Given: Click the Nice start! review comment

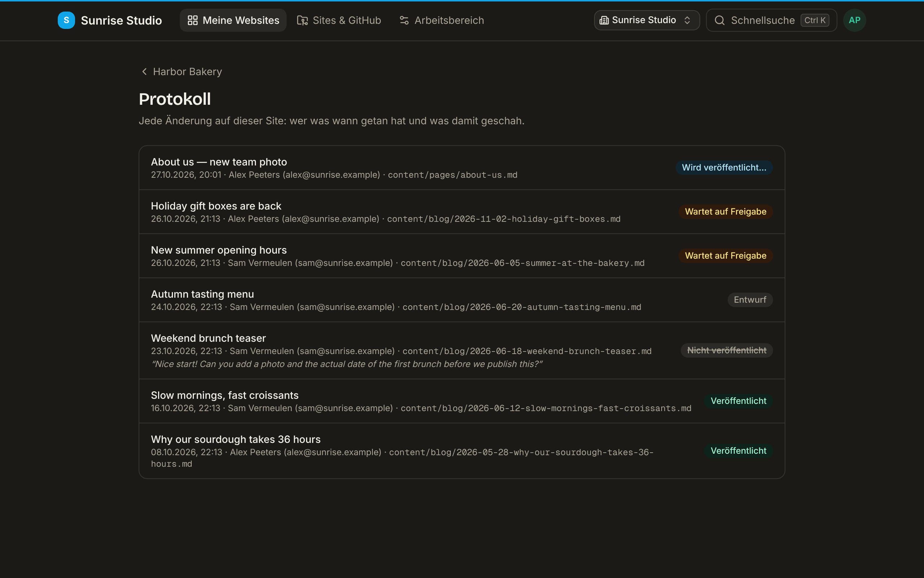Looking at the screenshot, I should 347,364.
